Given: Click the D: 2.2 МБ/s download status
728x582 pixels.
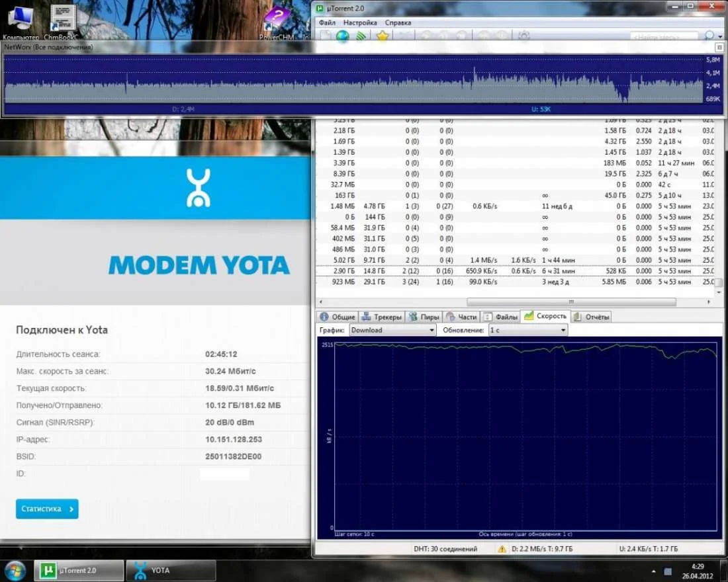Looking at the screenshot, I should click(542, 549).
